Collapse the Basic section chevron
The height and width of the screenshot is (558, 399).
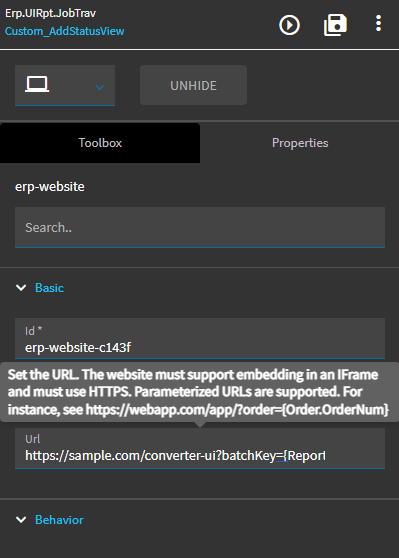pyautogui.click(x=21, y=288)
